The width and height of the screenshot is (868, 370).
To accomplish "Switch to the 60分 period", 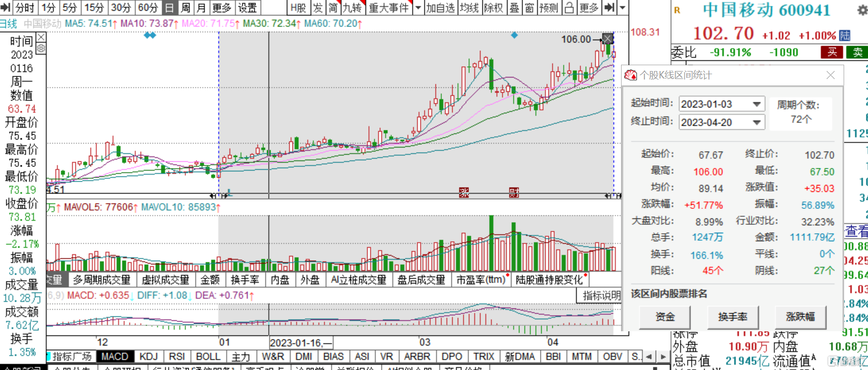I will [148, 7].
